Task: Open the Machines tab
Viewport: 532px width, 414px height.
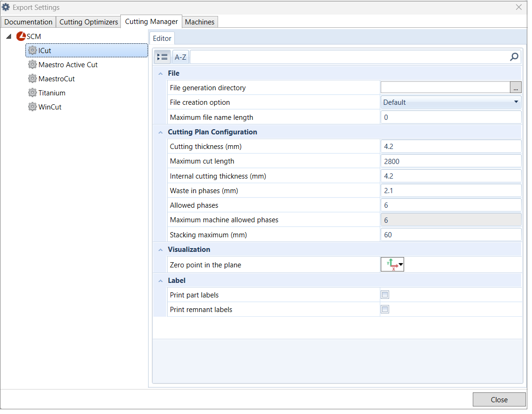Action: (201, 22)
